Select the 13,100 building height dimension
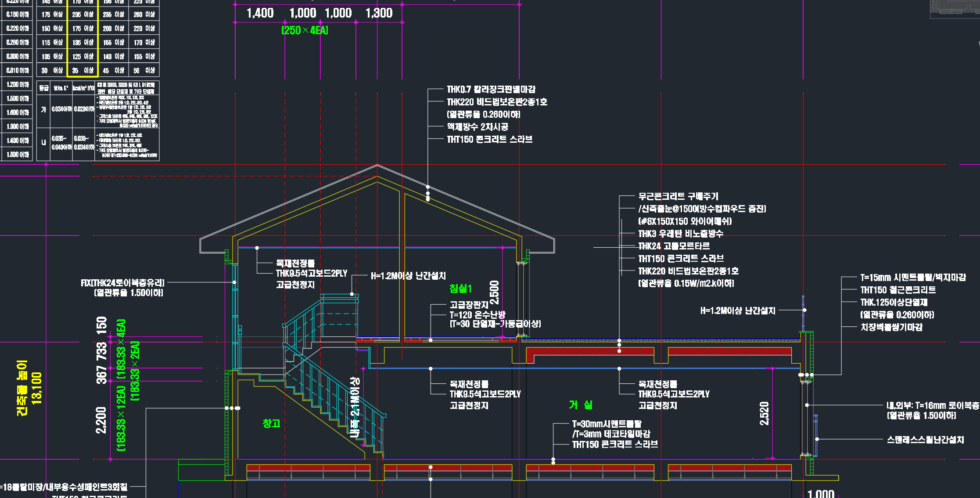 pos(37,388)
